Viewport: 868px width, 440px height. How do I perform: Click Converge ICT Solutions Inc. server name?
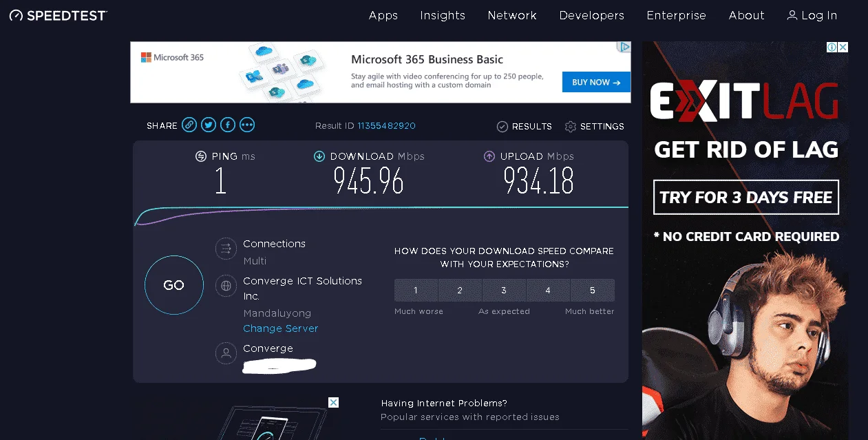pyautogui.click(x=303, y=289)
